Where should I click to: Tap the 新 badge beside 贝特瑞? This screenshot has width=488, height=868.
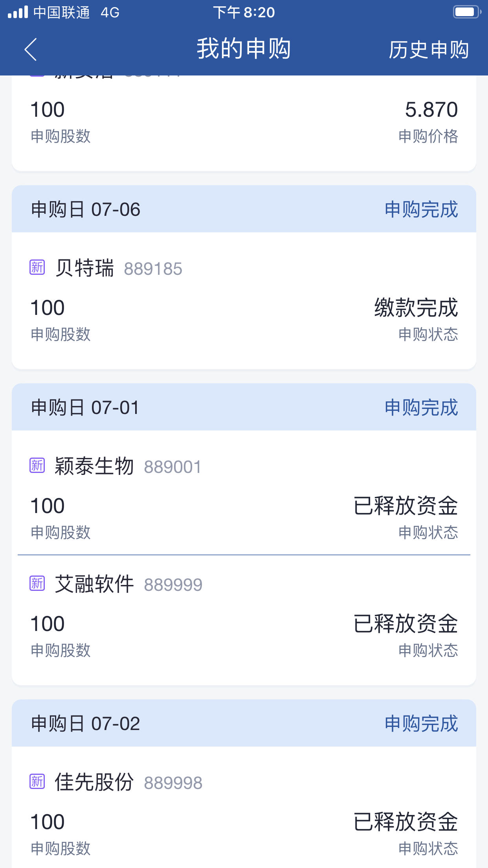37,268
